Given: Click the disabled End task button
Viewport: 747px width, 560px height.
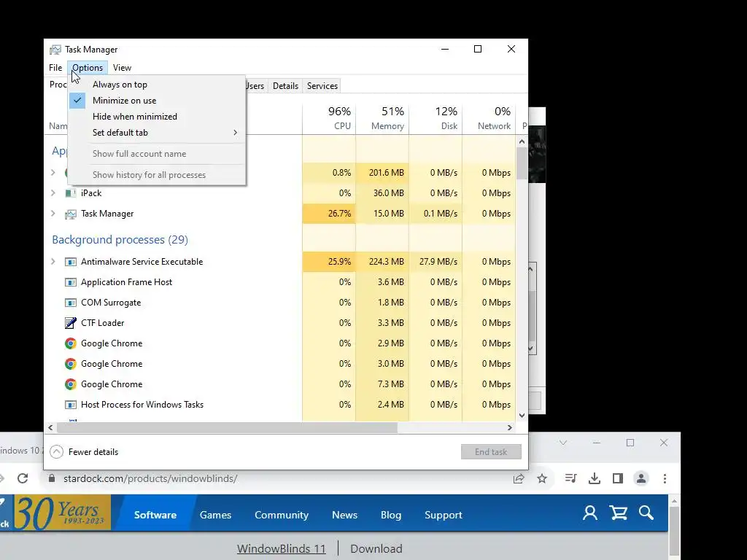Looking at the screenshot, I should point(491,452).
